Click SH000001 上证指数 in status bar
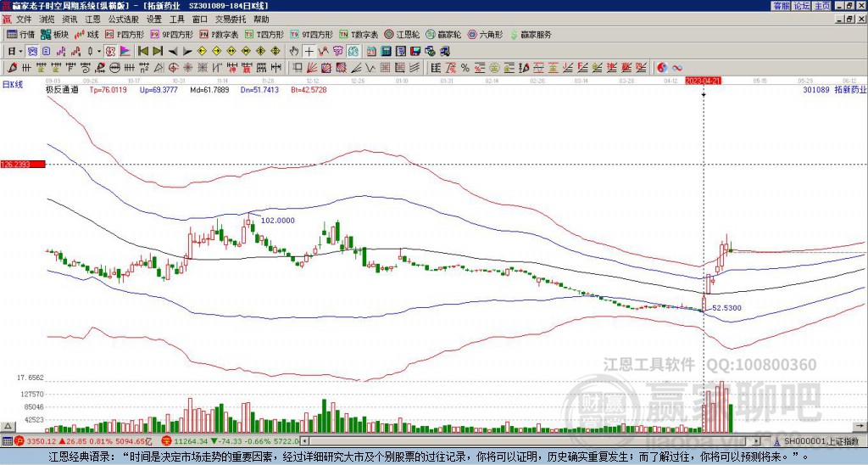 821,442
